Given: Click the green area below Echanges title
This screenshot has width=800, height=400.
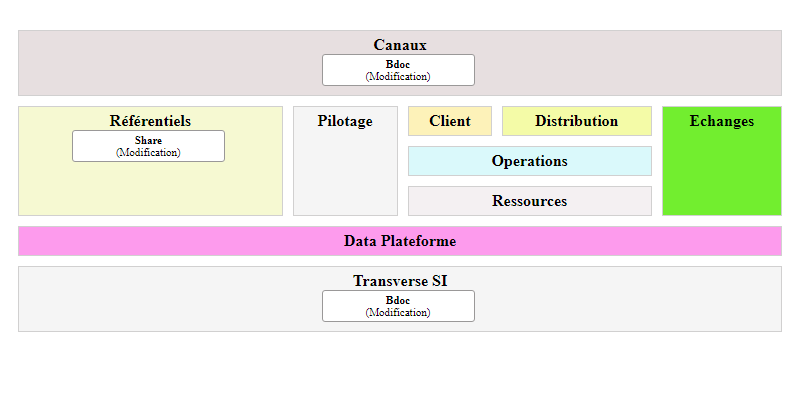Looking at the screenshot, I should [722, 175].
